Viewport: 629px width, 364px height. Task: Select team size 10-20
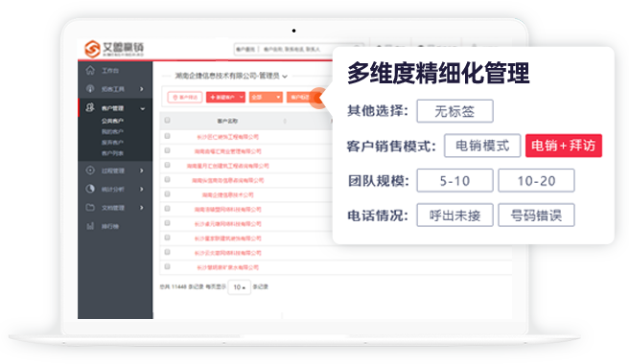click(x=536, y=180)
